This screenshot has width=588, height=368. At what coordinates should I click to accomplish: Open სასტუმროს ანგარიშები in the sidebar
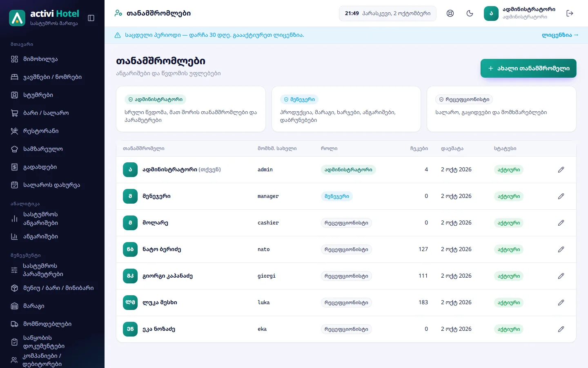[x=52, y=219]
